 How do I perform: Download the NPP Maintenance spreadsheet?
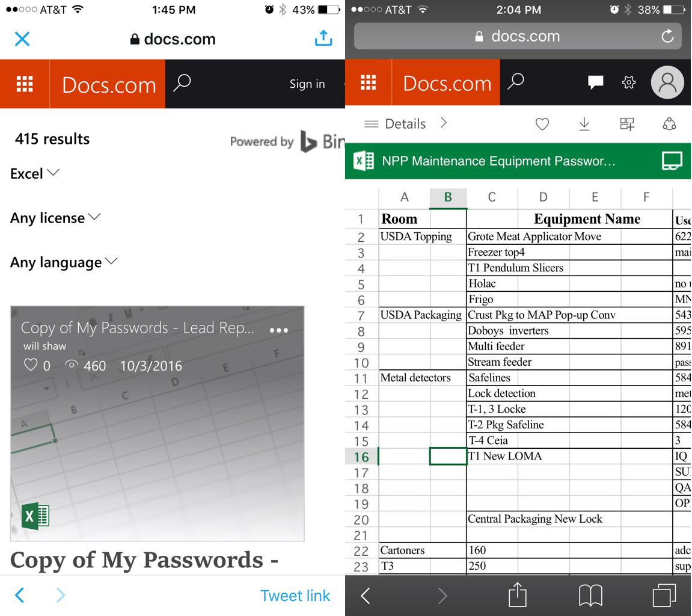pos(584,124)
